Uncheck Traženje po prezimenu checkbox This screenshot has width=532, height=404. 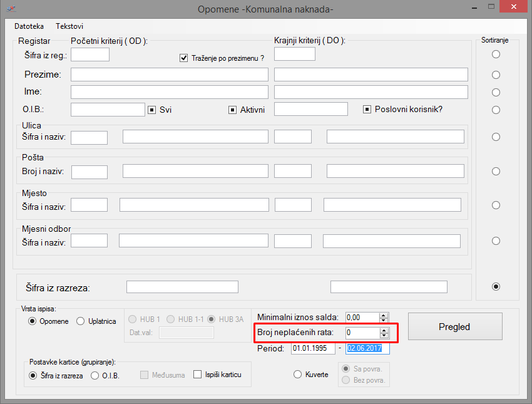click(x=184, y=58)
